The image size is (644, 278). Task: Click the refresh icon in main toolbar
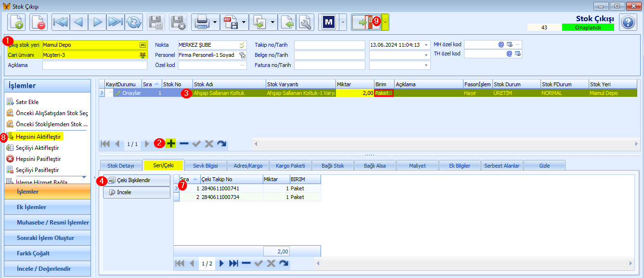[x=134, y=22]
